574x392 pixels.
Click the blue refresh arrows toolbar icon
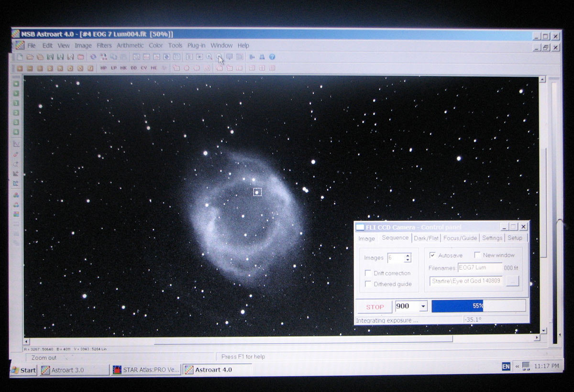click(x=93, y=57)
